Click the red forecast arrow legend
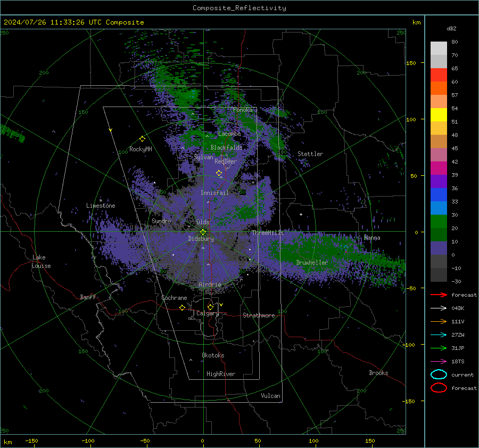 tap(439, 295)
